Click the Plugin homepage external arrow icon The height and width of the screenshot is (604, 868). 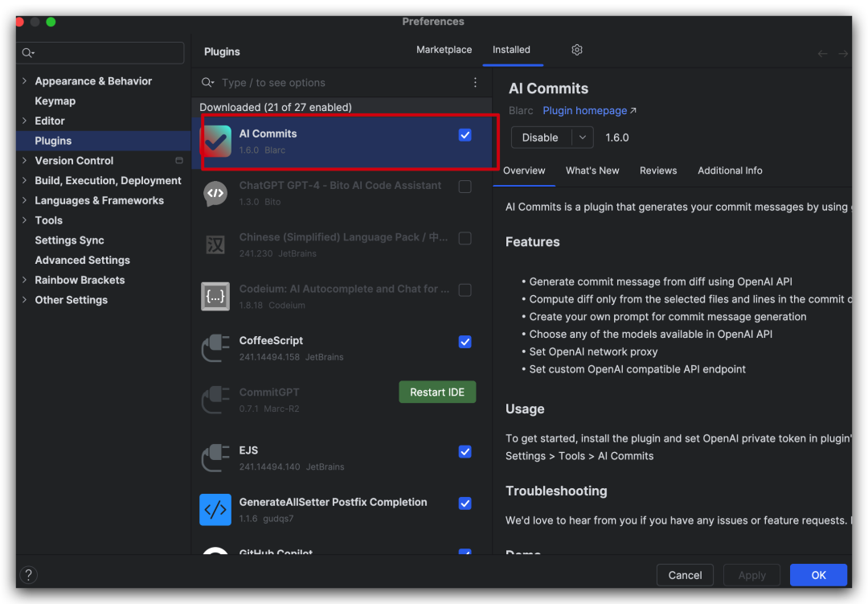click(633, 110)
